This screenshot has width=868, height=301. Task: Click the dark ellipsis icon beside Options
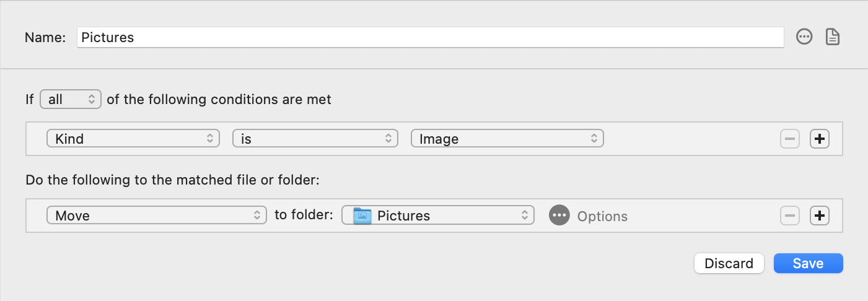[559, 216]
